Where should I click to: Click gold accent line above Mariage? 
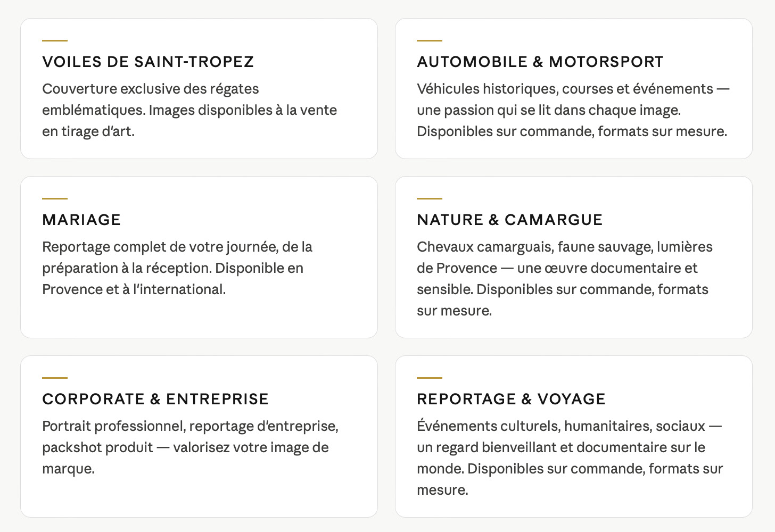tap(55, 198)
